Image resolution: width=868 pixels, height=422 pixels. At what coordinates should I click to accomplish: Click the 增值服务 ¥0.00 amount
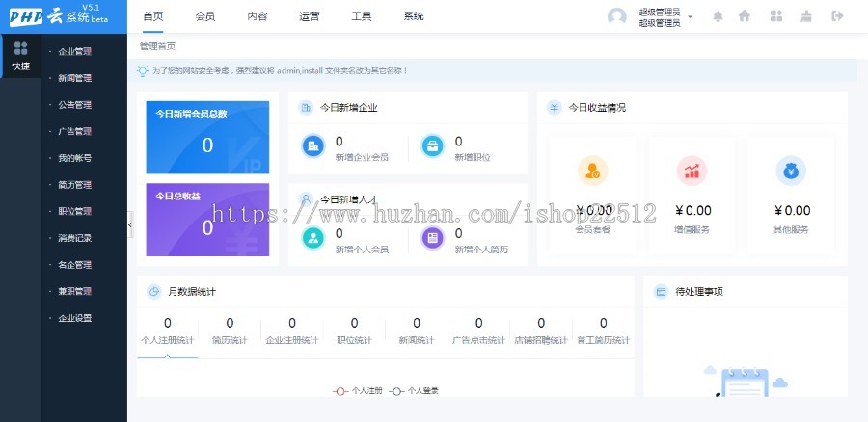(x=693, y=210)
